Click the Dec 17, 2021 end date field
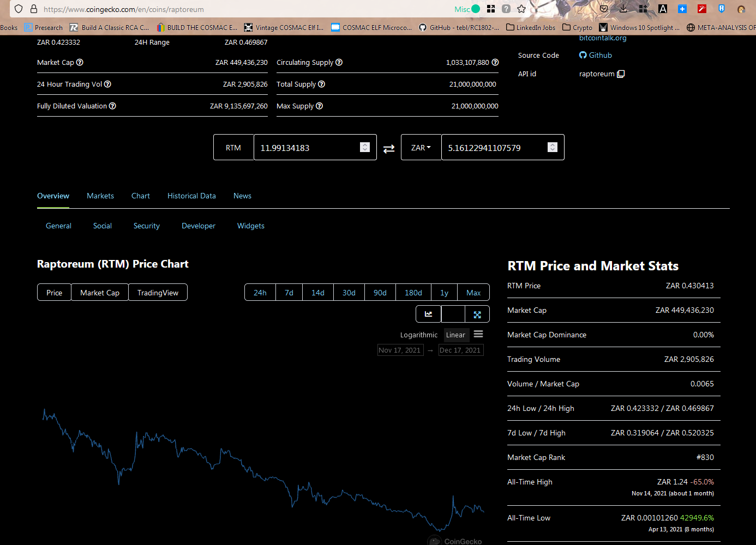The width and height of the screenshot is (756, 545). (x=461, y=350)
